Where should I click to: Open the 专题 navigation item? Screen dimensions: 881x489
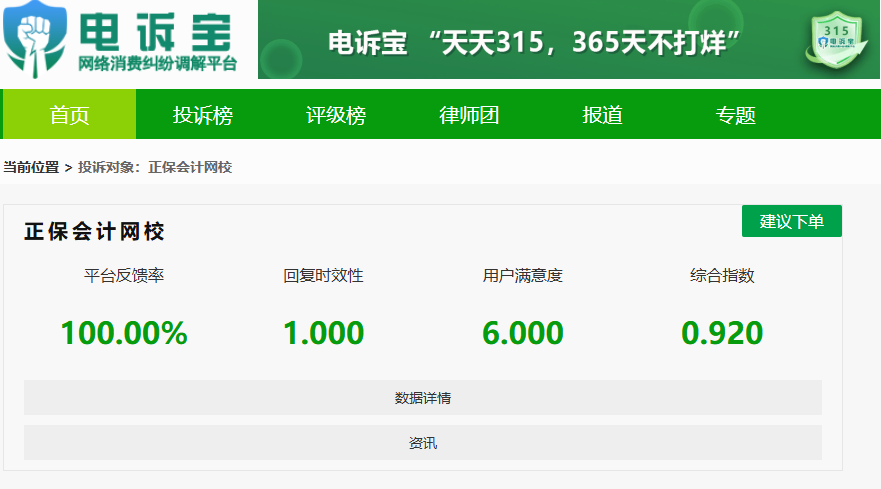coord(735,114)
